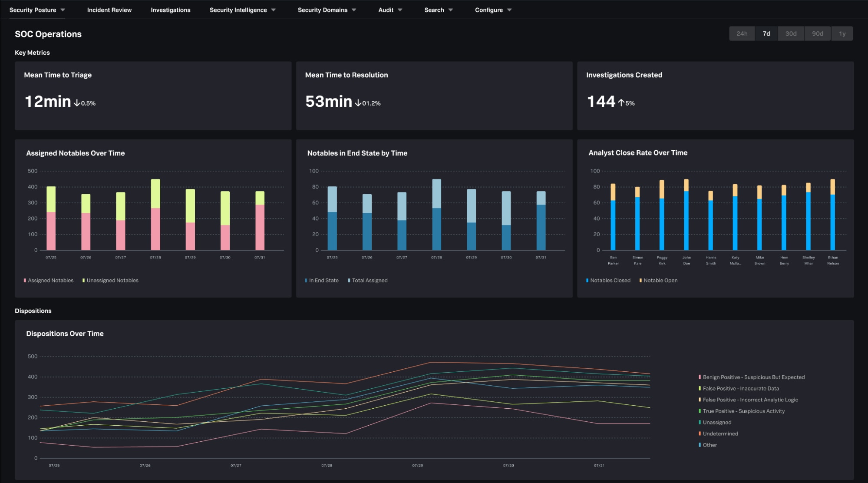The image size is (868, 483).
Task: Toggle Unassigned Notables legend entry
Action: point(110,281)
